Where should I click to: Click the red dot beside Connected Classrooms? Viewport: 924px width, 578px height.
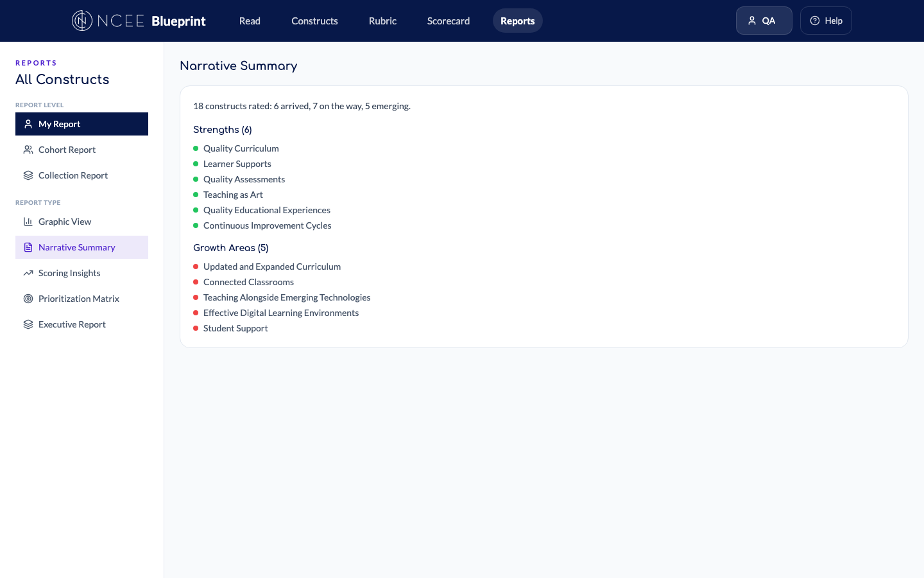pyautogui.click(x=196, y=282)
